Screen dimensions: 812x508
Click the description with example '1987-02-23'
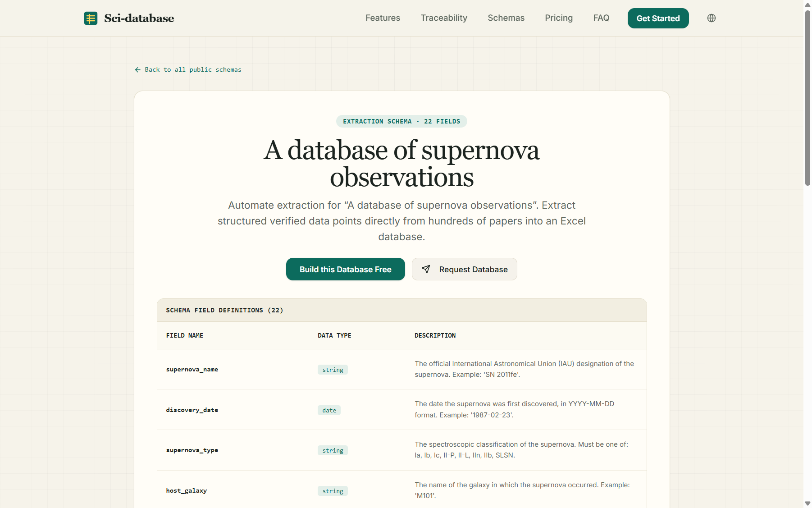point(514,409)
